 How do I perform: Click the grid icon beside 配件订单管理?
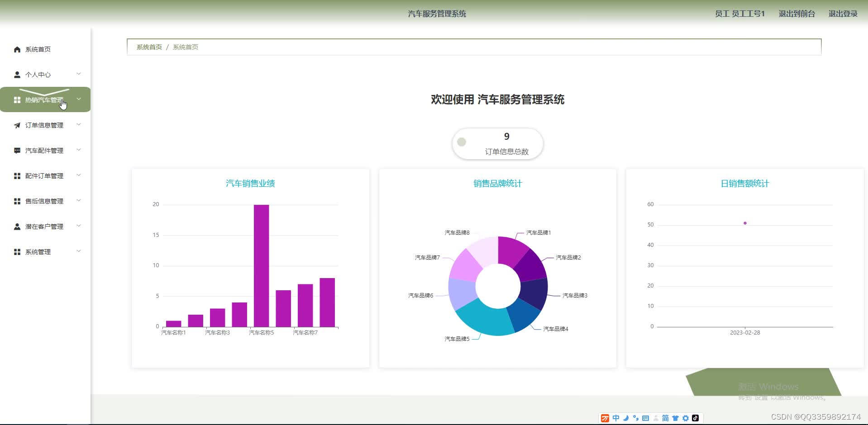[17, 176]
